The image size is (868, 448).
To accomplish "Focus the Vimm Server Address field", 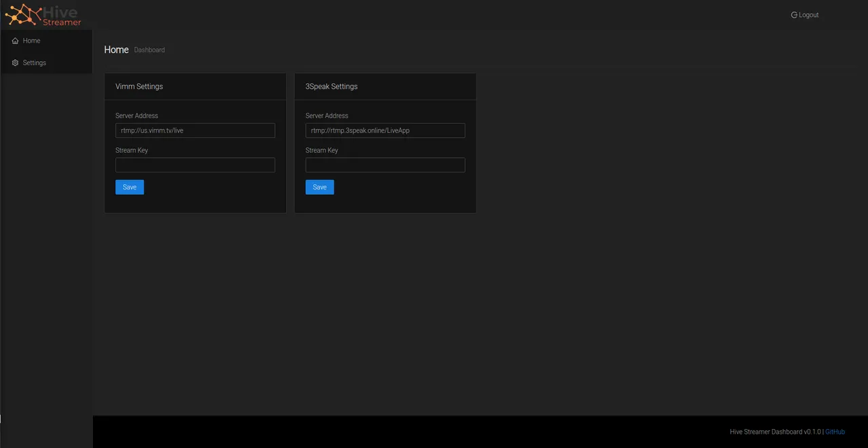I will 195,130.
